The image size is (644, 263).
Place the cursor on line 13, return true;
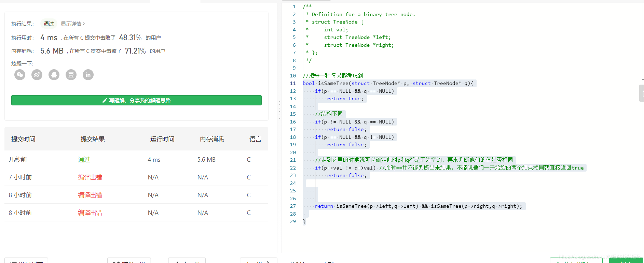coord(345,99)
